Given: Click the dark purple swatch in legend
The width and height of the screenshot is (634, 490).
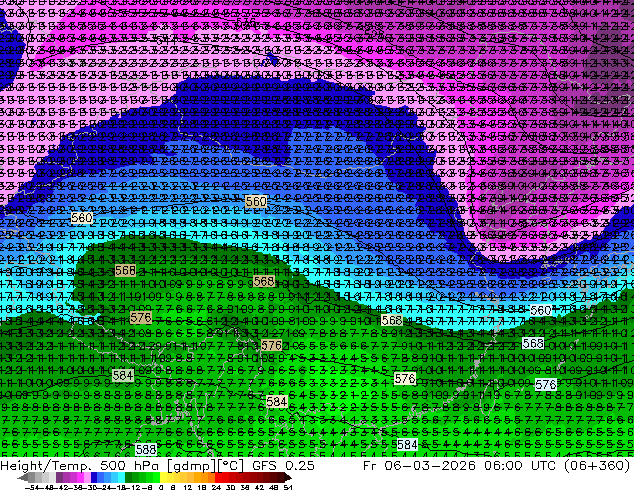Looking at the screenshot, I should coord(59,478).
